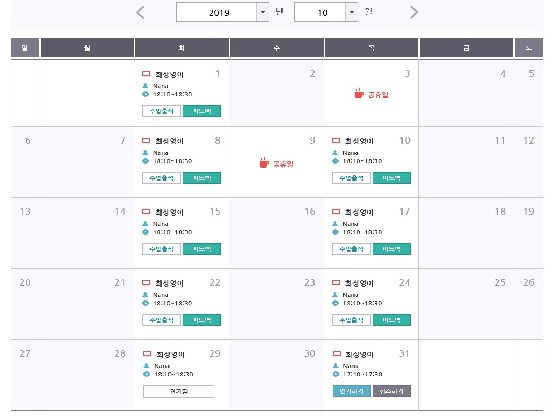
Task: Go to the next month arrow
Action: [413, 12]
